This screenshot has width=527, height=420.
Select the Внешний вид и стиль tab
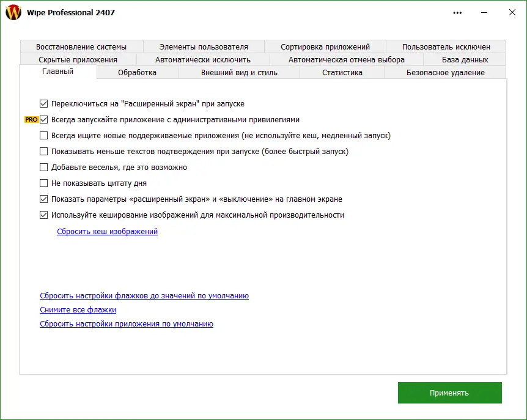[238, 72]
